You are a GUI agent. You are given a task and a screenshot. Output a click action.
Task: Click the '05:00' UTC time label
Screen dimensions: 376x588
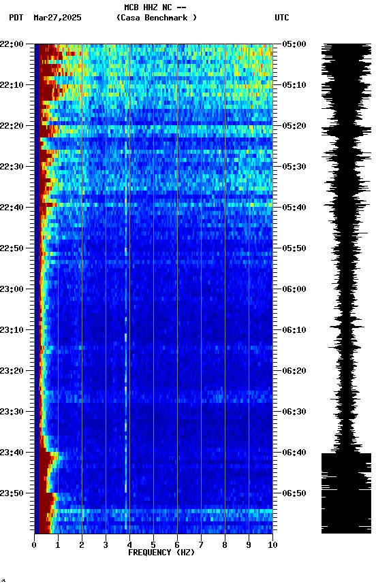(294, 44)
